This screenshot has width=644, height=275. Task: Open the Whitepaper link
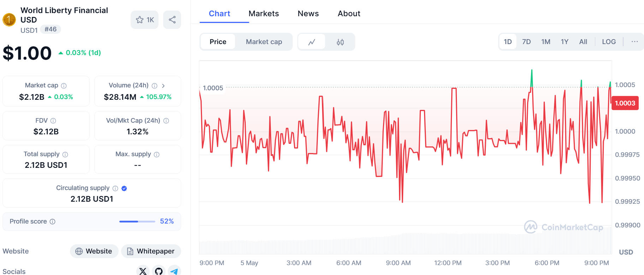(151, 251)
